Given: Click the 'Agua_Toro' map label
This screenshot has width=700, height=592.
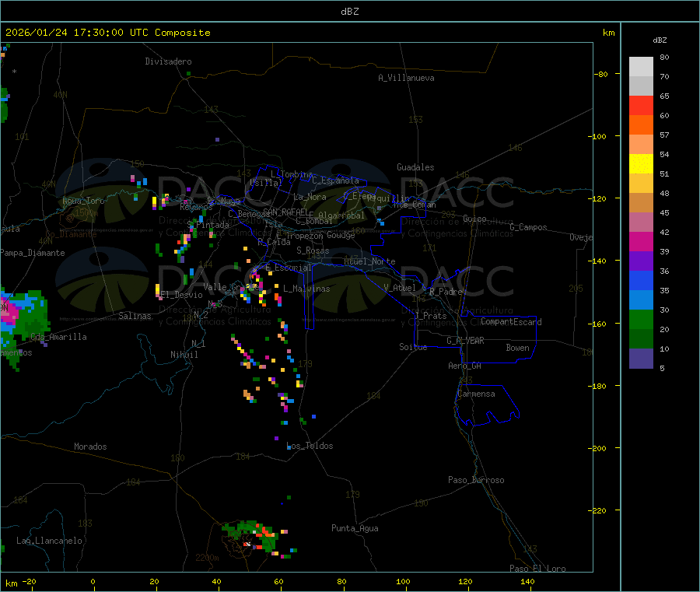Looking at the screenshot, I should pyautogui.click(x=83, y=201).
